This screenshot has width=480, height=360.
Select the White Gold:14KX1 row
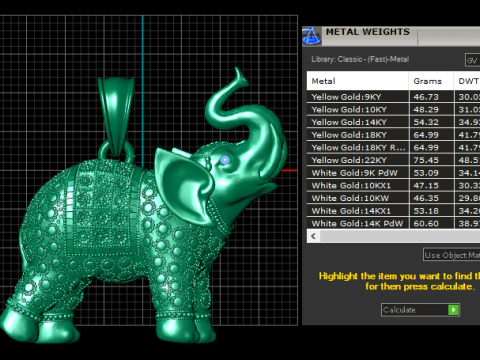point(393,211)
